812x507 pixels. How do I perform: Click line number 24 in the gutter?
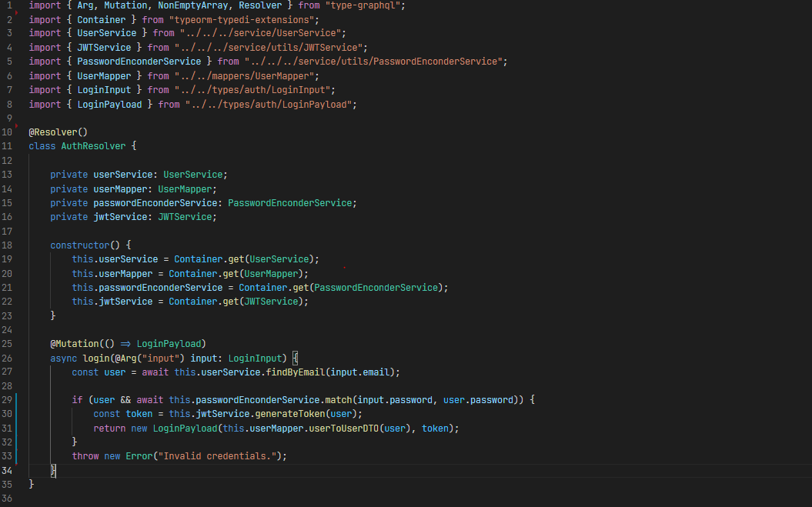point(7,330)
